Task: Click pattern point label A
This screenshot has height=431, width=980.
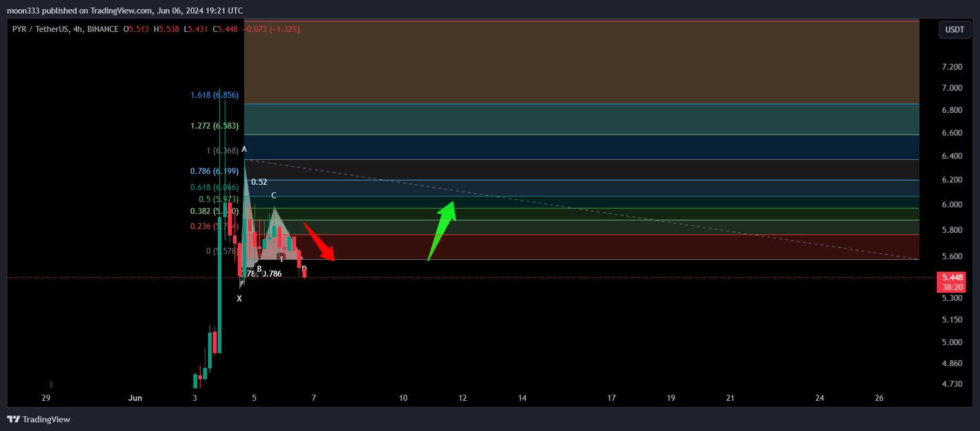Action: click(x=244, y=149)
